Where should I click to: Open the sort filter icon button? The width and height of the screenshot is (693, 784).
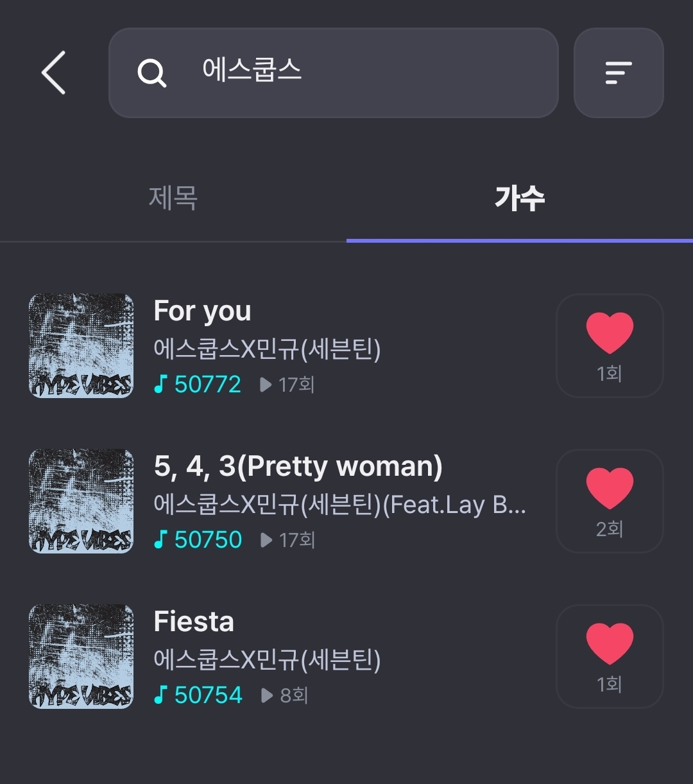tap(618, 73)
